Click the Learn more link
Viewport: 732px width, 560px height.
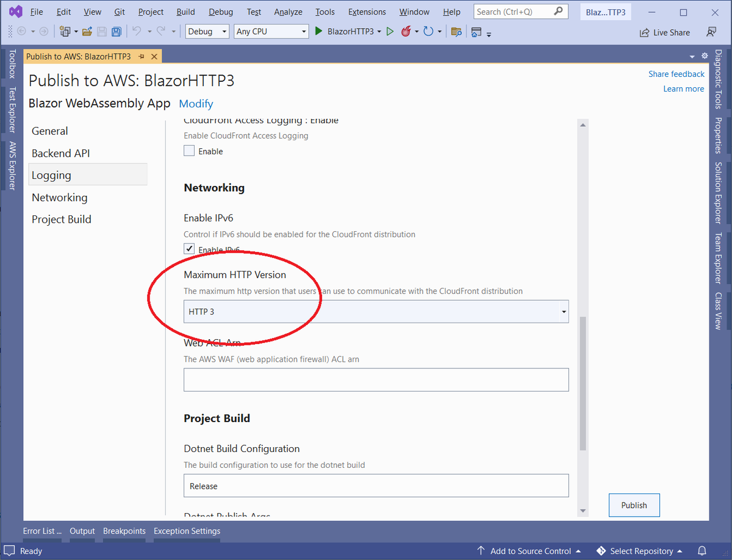coord(684,88)
